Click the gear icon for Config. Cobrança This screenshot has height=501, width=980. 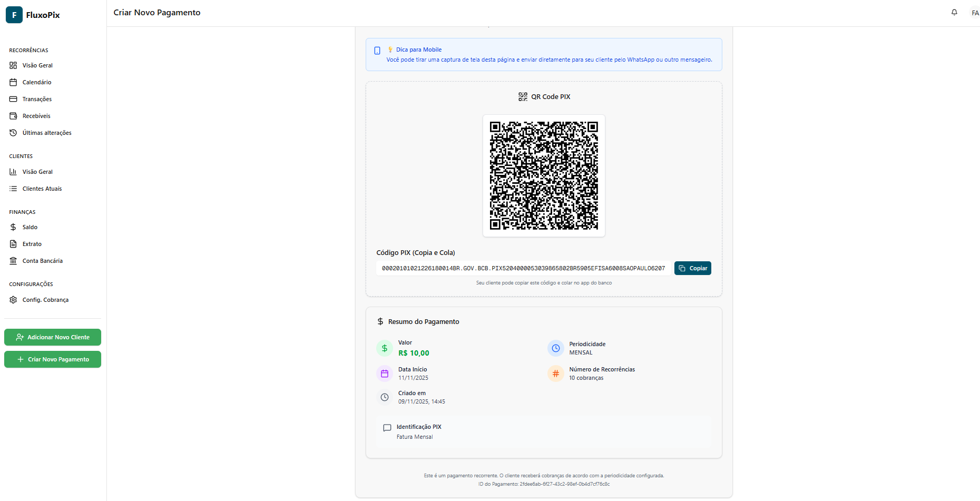[x=13, y=300]
